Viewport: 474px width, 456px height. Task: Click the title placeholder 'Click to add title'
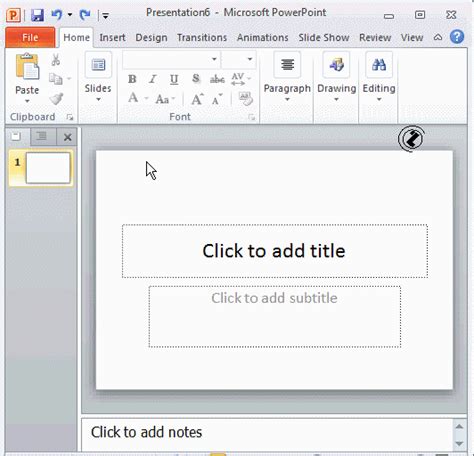click(275, 251)
